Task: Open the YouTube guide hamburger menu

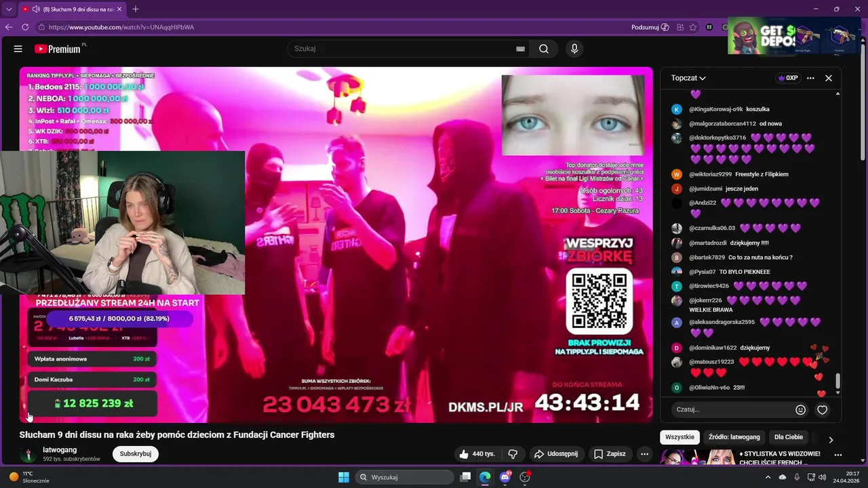Action: point(18,49)
